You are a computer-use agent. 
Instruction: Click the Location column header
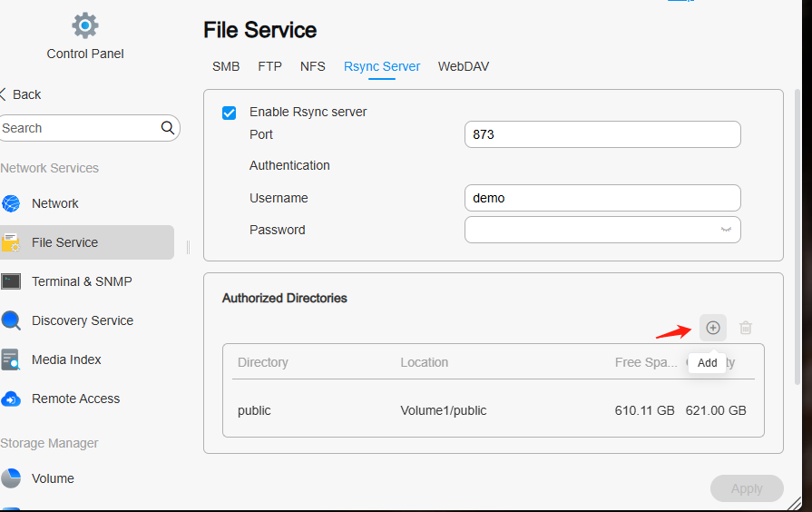424,362
